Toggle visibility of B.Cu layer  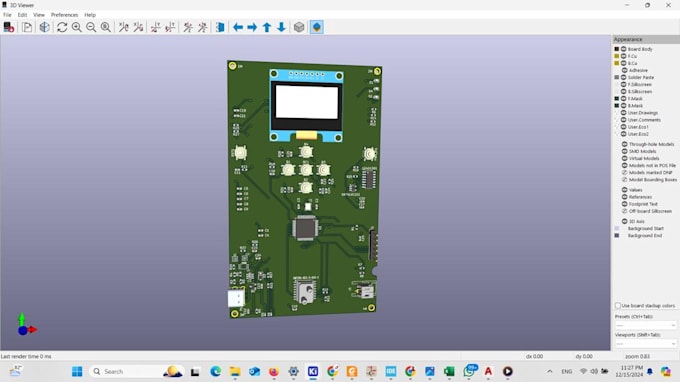[x=624, y=63]
